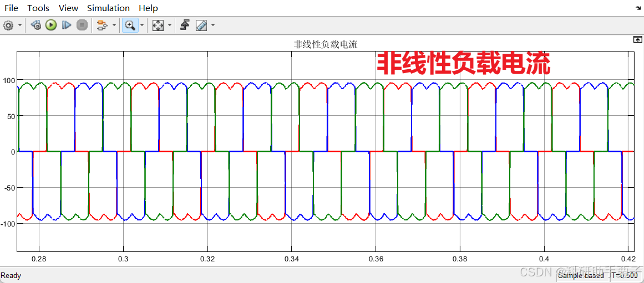Click the gray Stop simulation button

coord(82,25)
